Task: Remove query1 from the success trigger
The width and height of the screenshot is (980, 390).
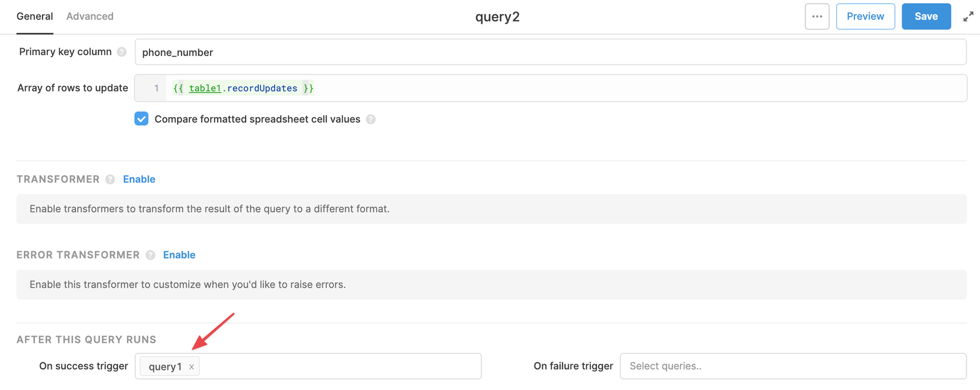Action: click(192, 367)
